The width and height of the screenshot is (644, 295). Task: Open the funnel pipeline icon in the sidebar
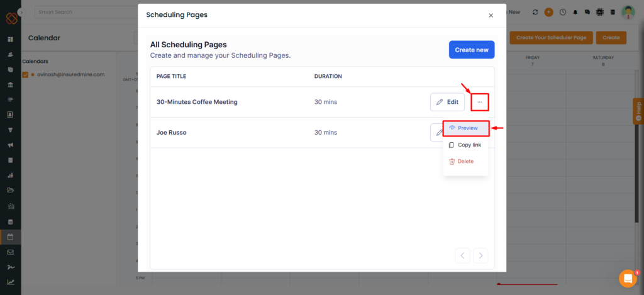point(10,130)
